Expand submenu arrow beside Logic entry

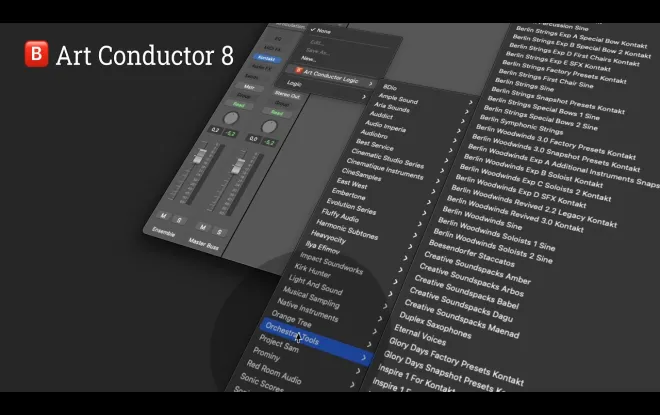pos(364,97)
